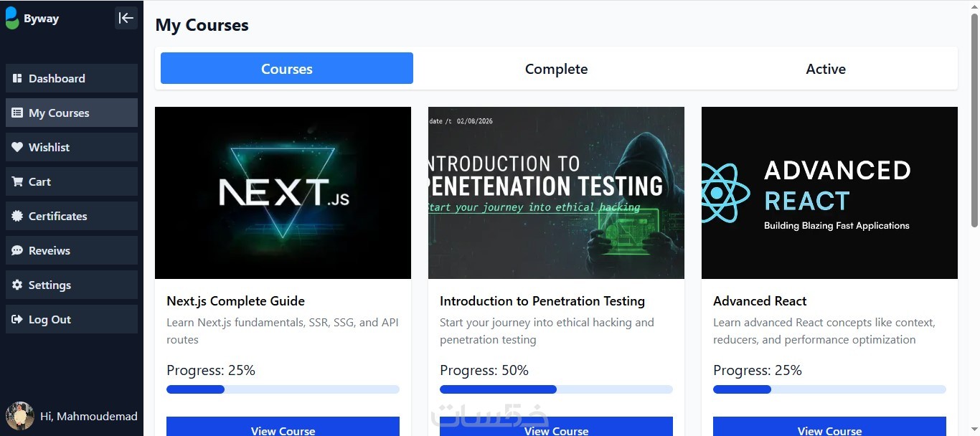Click the Byway logo icon
This screenshot has width=980, height=436.
coord(12,18)
